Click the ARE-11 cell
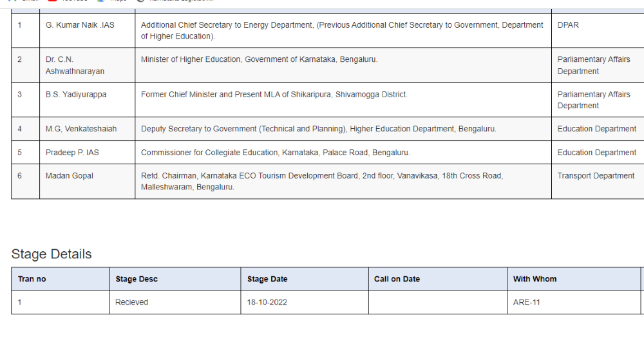644x362 pixels. [526, 302]
